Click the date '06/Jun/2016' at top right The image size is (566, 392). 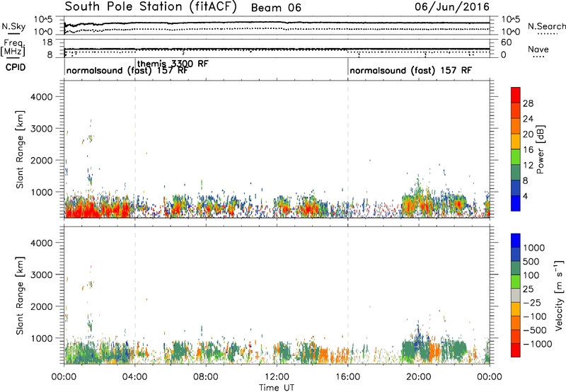click(x=452, y=6)
